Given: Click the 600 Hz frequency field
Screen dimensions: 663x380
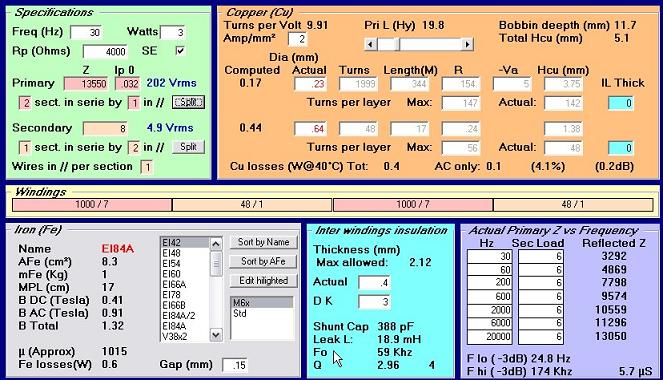Looking at the screenshot, I should [x=490, y=296].
